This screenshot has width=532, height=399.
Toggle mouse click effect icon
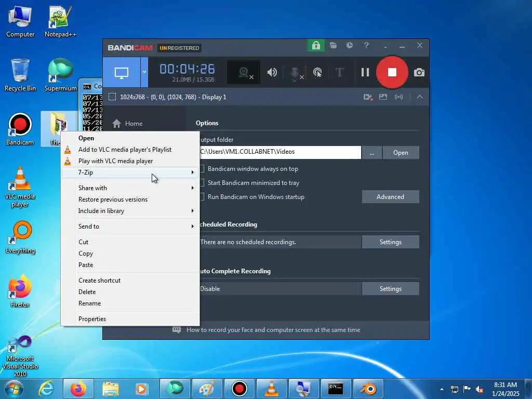click(317, 72)
